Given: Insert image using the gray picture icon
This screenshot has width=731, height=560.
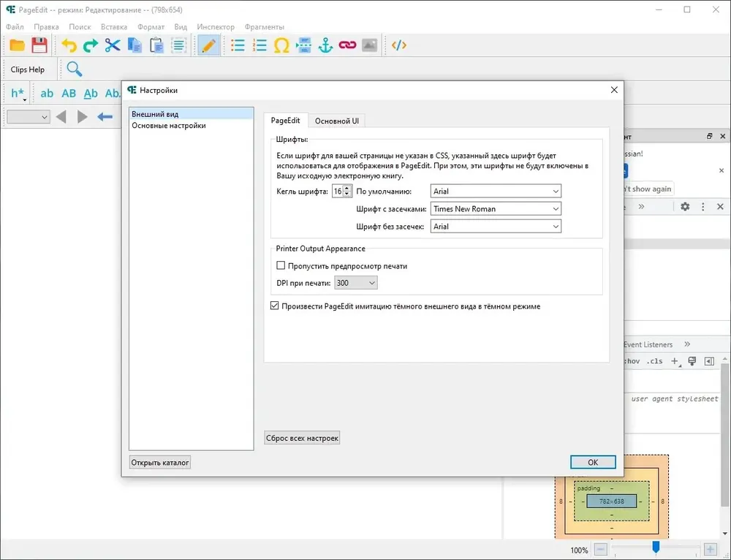Looking at the screenshot, I should 370,45.
